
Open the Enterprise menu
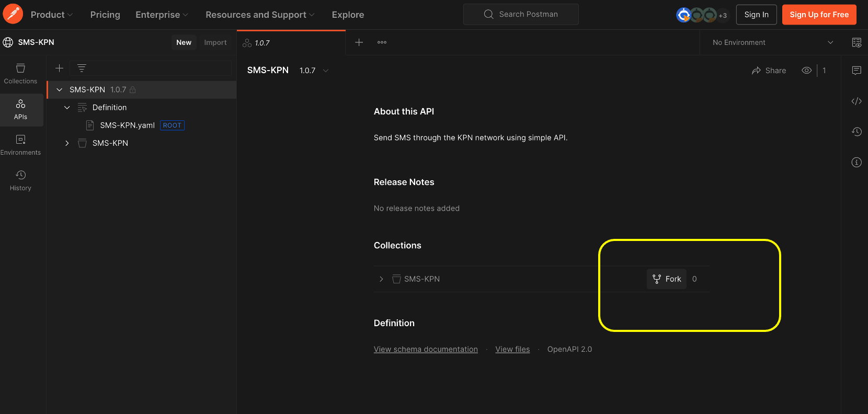click(x=162, y=15)
